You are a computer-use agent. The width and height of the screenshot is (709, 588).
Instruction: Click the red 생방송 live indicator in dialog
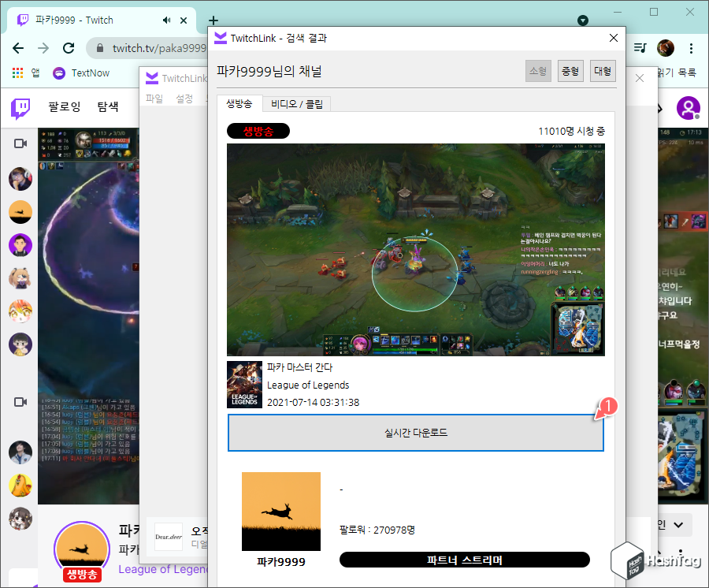click(258, 131)
